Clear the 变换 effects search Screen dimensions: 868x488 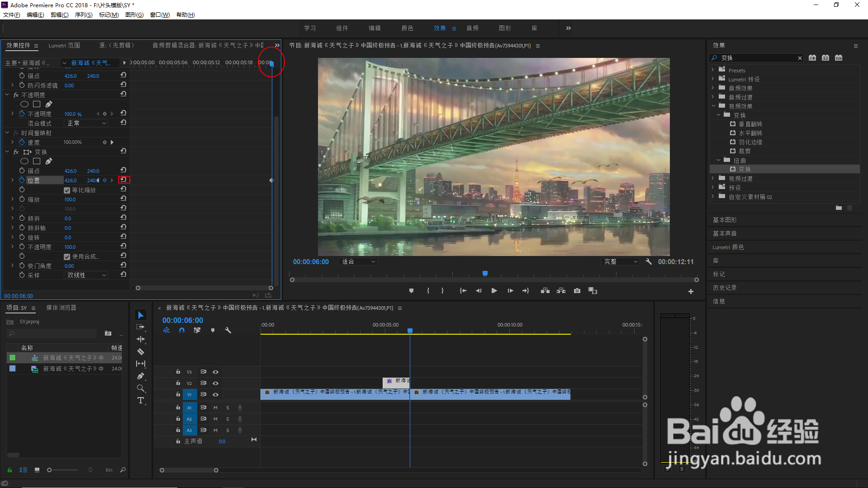coord(800,58)
